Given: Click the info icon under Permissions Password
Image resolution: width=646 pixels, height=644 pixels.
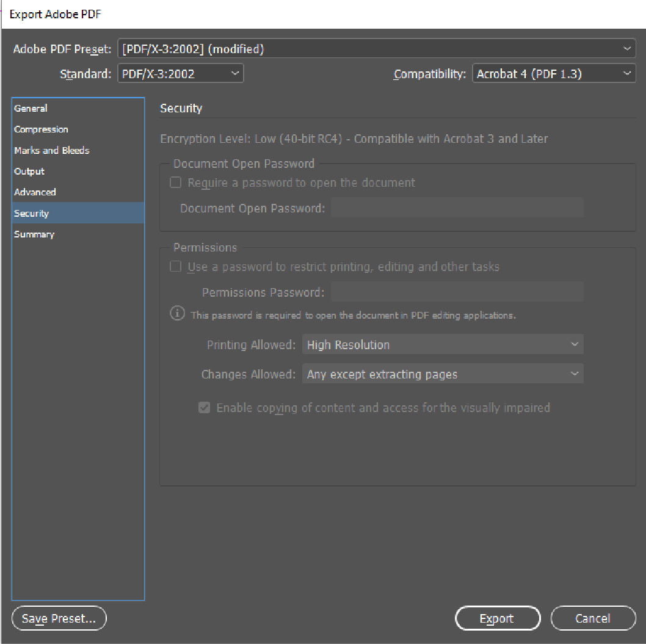Looking at the screenshot, I should click(x=177, y=314).
